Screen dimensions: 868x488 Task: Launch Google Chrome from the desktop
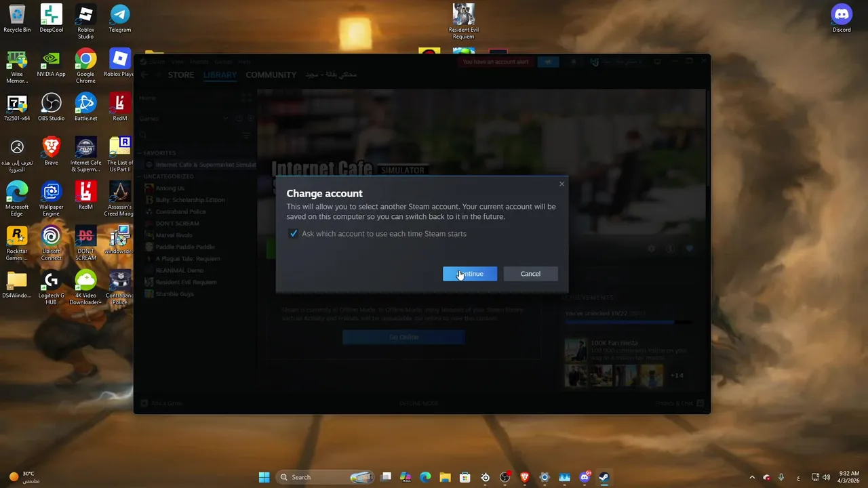(85, 66)
